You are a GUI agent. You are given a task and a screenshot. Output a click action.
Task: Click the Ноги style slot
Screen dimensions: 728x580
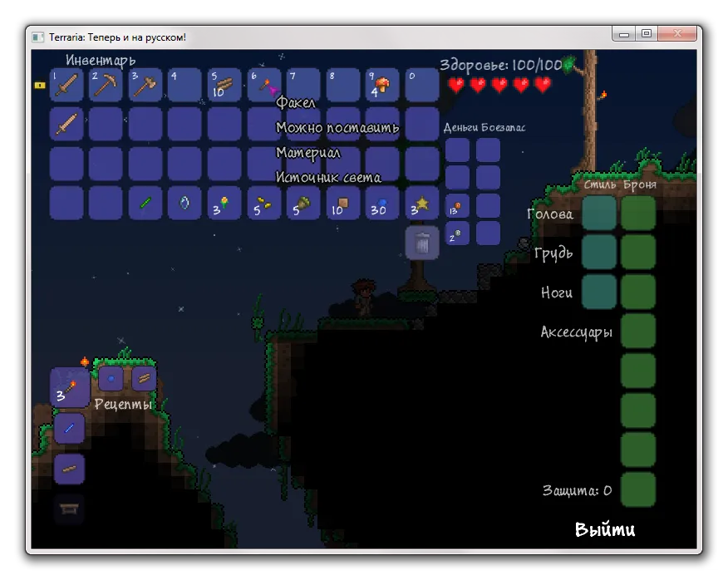(599, 292)
